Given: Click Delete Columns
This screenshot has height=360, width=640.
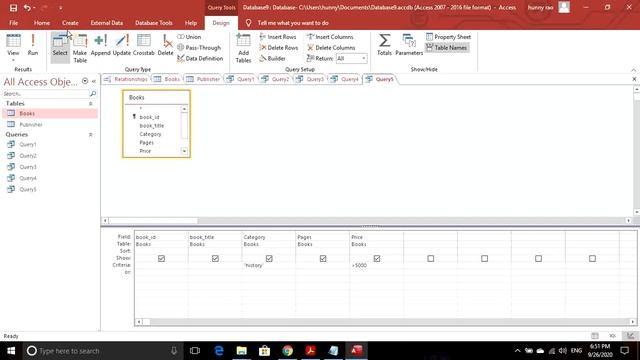Looking at the screenshot, I should pyautogui.click(x=331, y=48).
